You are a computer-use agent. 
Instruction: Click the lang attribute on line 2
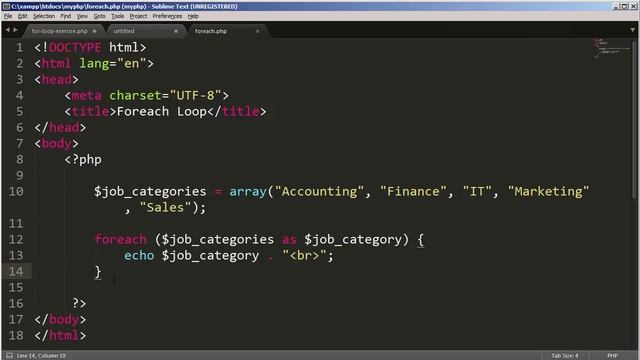click(94, 64)
